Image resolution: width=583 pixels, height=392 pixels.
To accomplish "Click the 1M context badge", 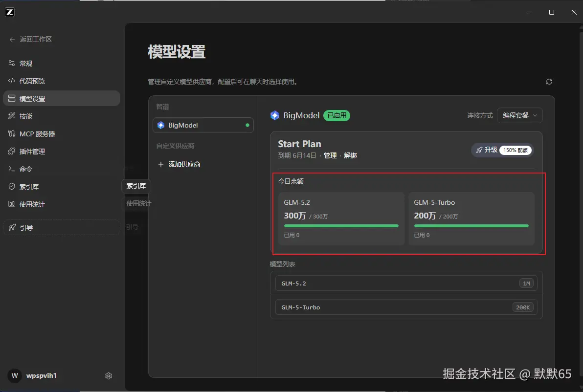I will coord(526,283).
